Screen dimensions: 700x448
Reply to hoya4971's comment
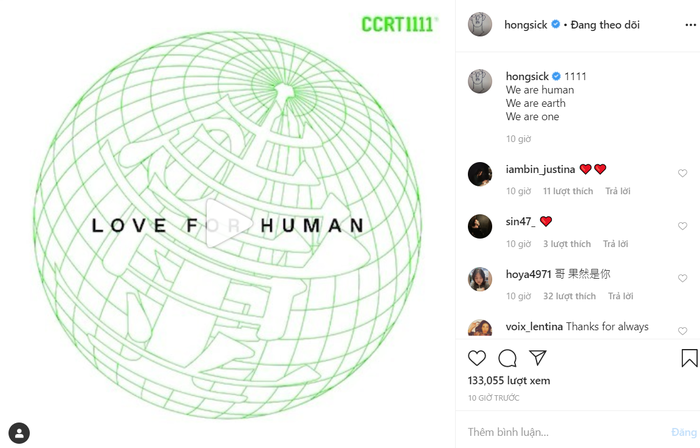(621, 296)
